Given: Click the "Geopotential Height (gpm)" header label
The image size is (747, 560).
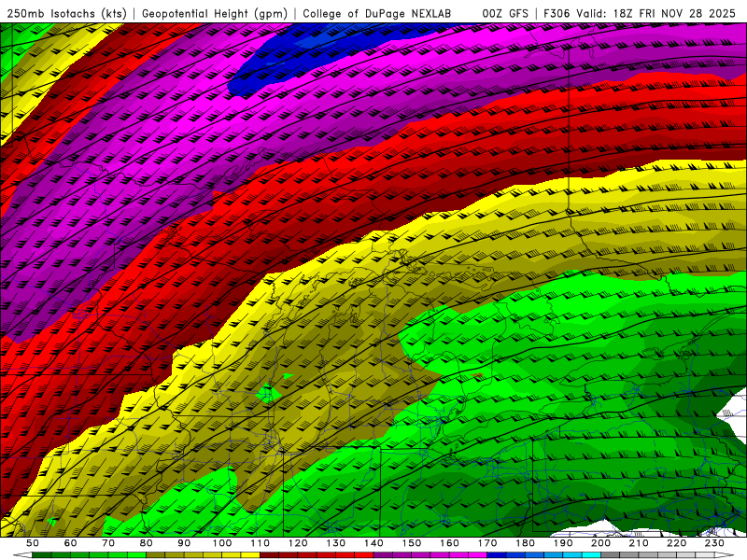Looking at the screenshot, I should click(215, 14).
